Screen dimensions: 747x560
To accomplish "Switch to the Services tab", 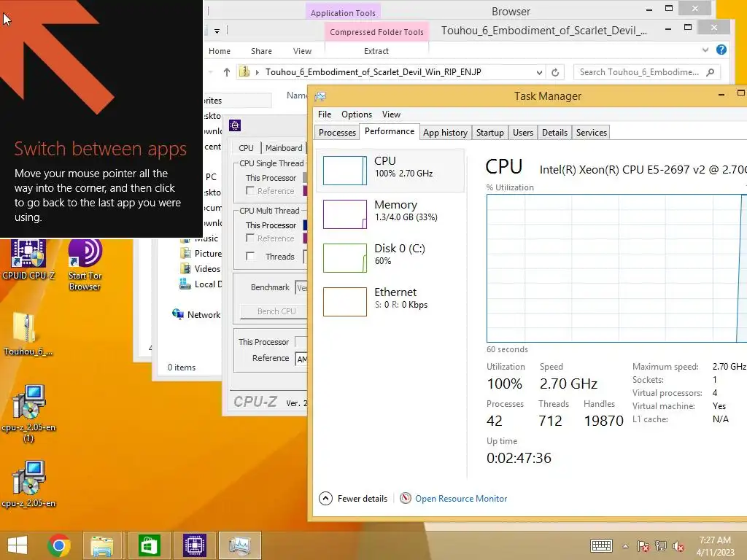I will coord(591,133).
